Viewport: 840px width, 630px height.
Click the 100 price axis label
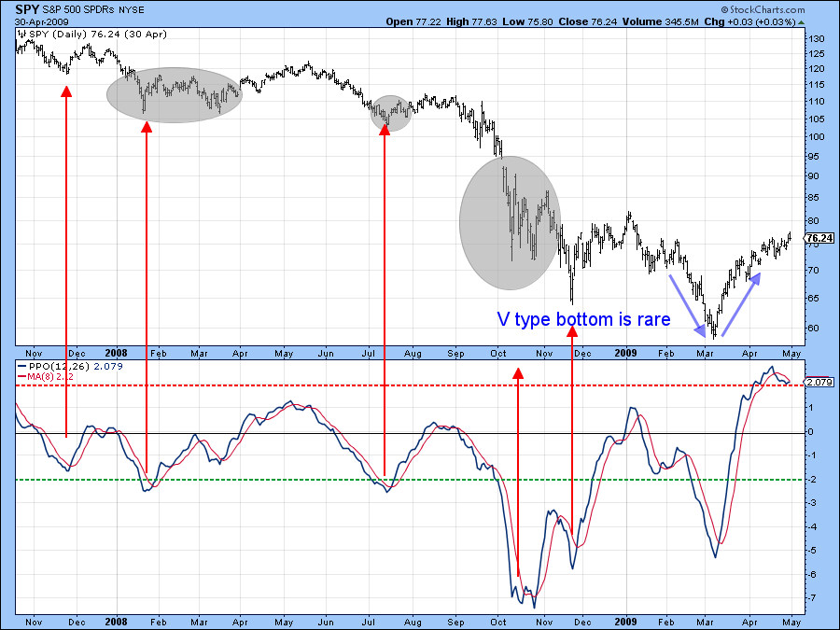(x=817, y=136)
